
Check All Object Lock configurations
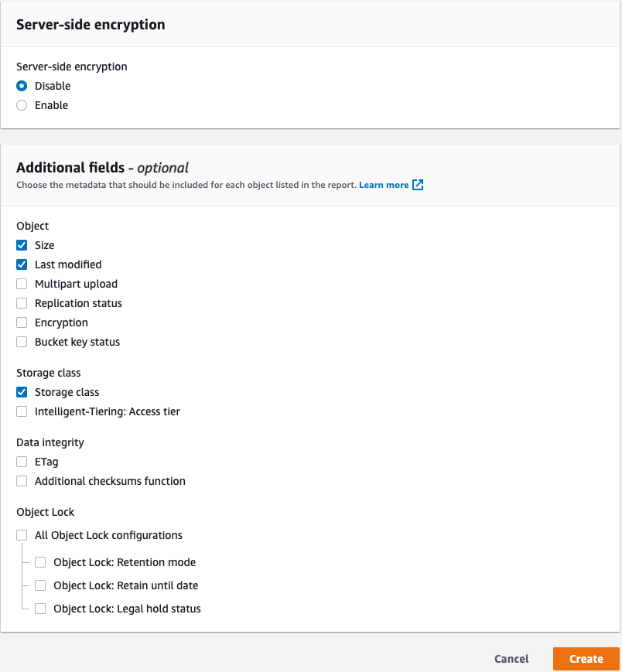click(21, 535)
